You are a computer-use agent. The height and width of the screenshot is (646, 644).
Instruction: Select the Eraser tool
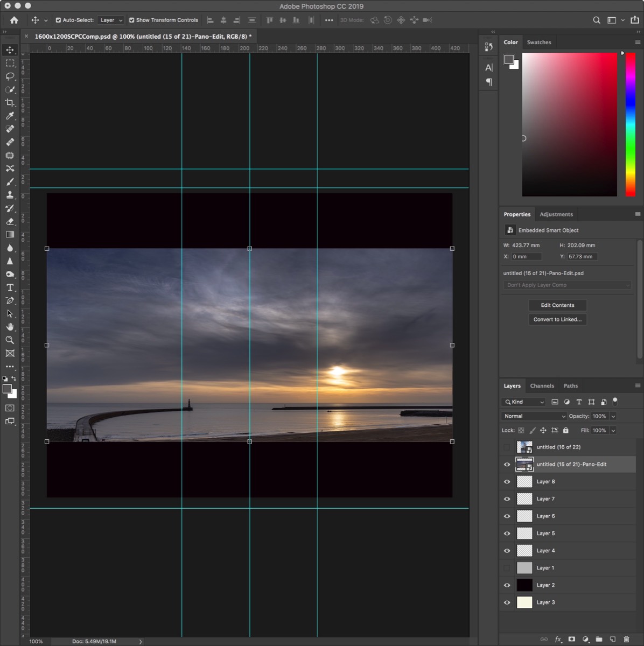point(10,221)
